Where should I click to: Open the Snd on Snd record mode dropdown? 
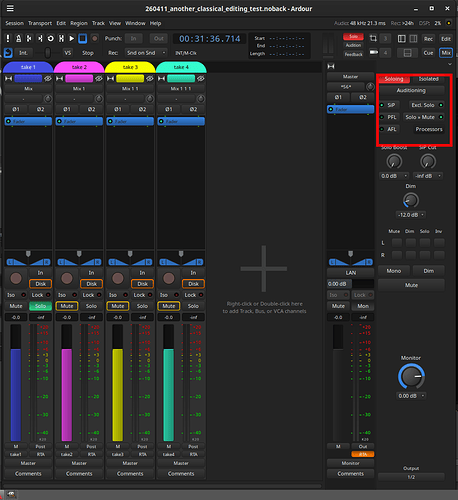[x=146, y=53]
